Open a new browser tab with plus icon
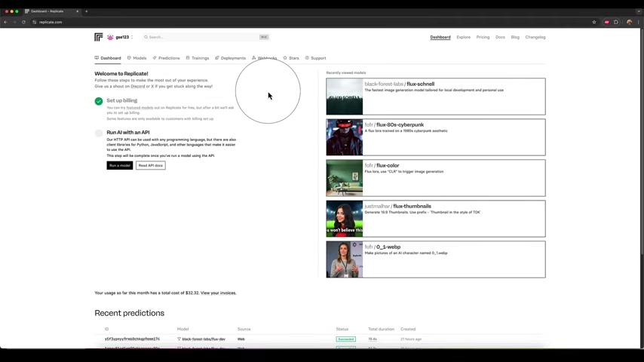 (x=86, y=11)
